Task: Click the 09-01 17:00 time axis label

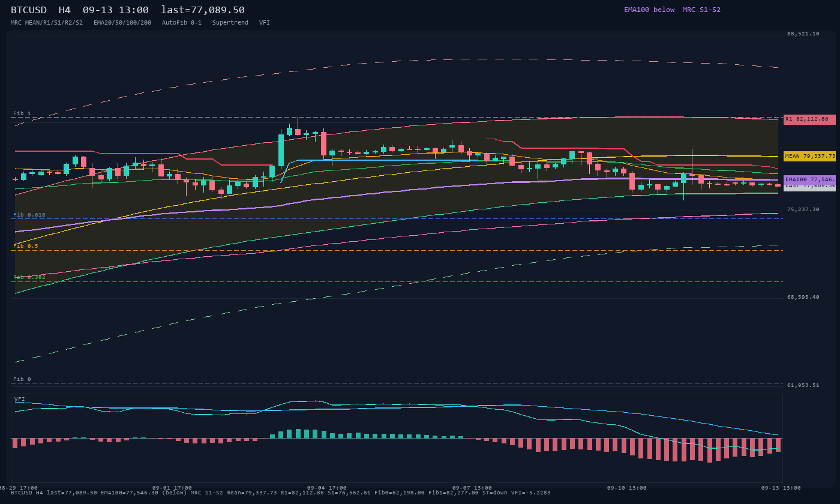Action: click(172, 488)
